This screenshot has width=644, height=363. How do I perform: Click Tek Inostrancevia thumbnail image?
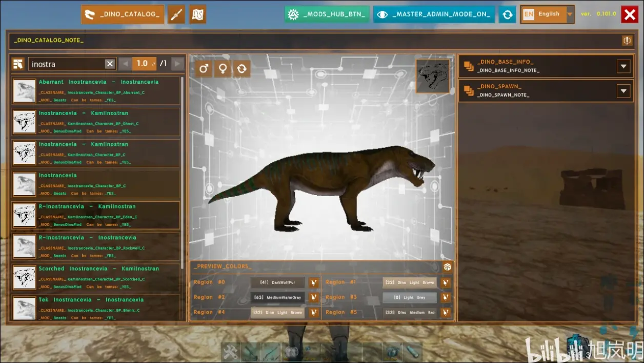coord(24,308)
